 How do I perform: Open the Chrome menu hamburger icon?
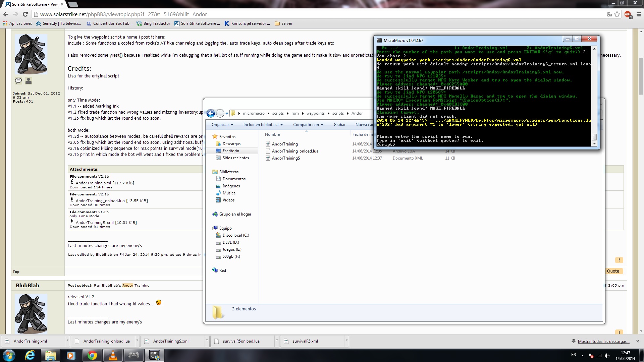638,14
